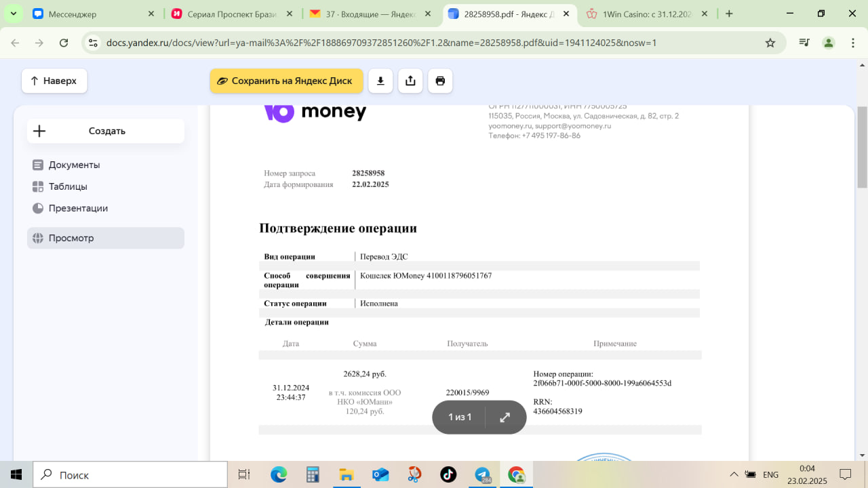View site information icon in address bar

94,43
